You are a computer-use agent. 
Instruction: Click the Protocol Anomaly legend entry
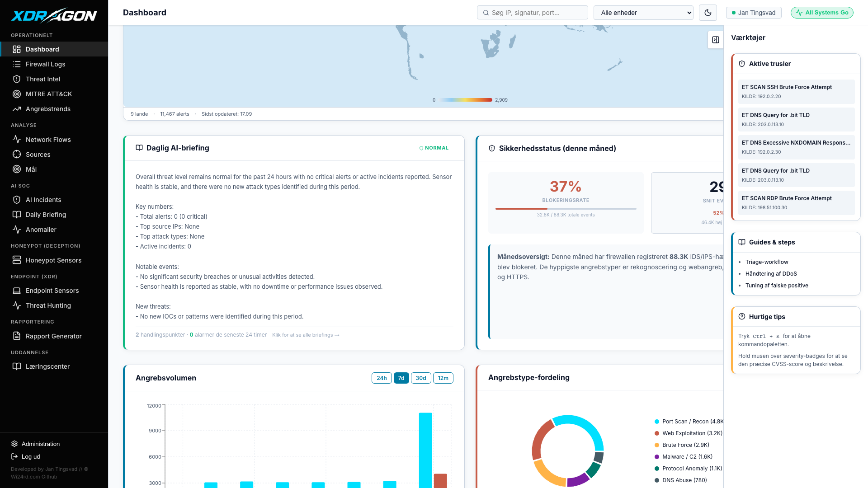click(689, 469)
